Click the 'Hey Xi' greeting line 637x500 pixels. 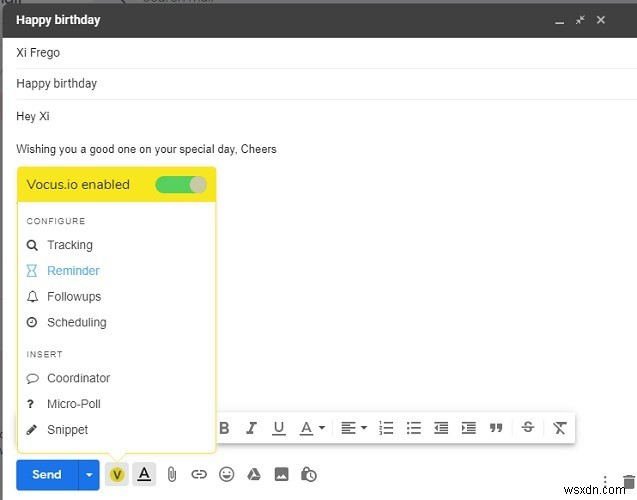point(33,117)
